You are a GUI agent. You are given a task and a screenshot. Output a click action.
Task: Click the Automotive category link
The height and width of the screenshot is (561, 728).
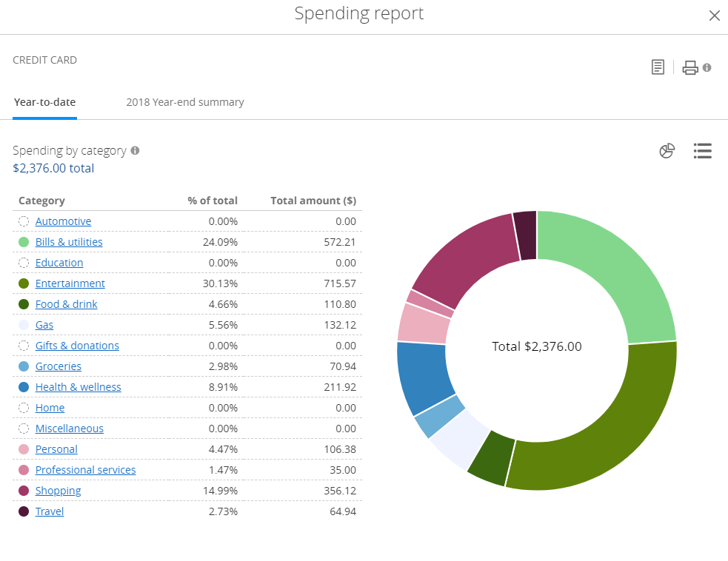pyautogui.click(x=63, y=221)
